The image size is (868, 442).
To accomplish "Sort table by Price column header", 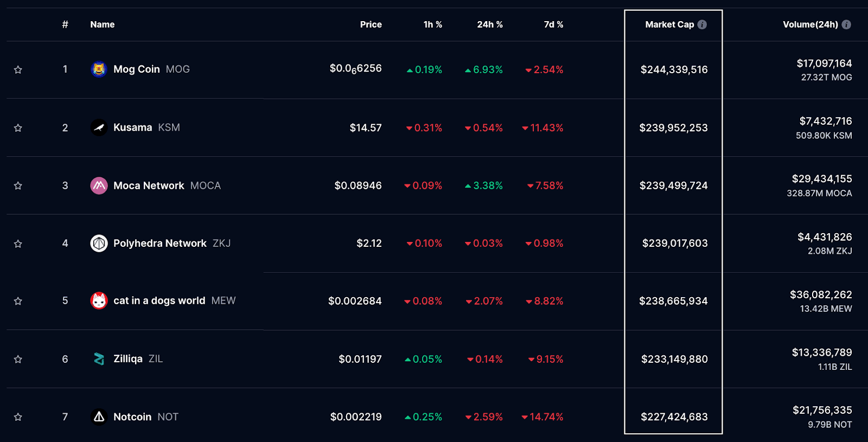I will pyautogui.click(x=371, y=24).
